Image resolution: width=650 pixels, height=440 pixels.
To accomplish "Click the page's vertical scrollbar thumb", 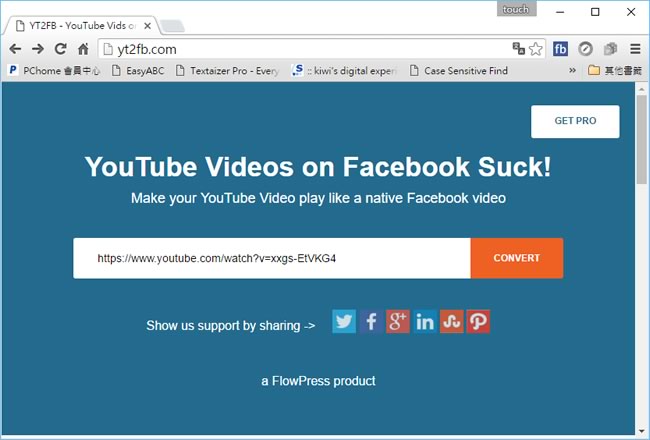I will [641, 140].
